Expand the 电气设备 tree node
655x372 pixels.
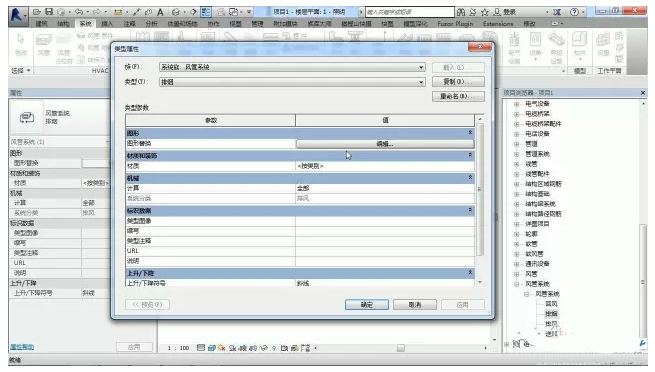(517, 104)
